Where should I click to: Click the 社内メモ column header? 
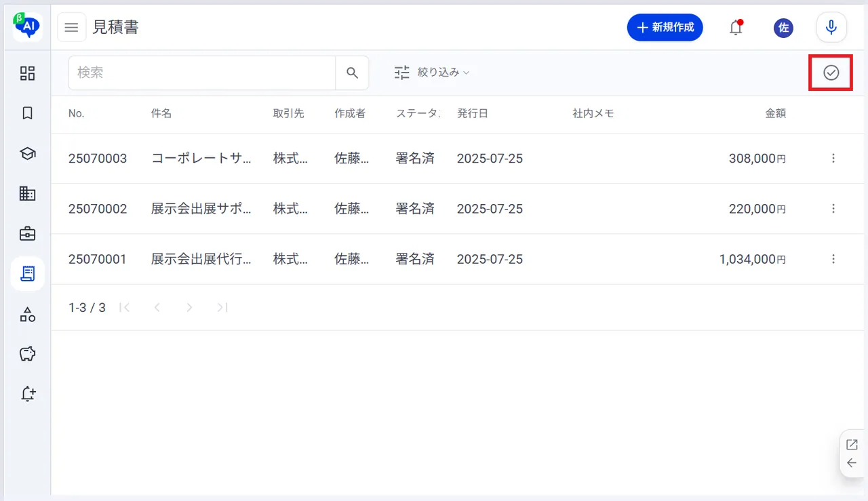pos(593,114)
